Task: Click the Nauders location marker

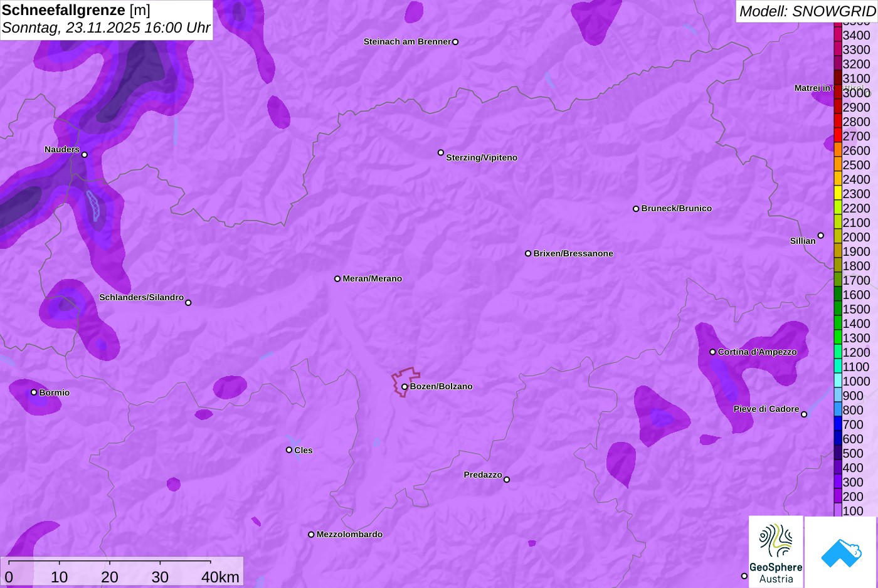Action: 85,155
